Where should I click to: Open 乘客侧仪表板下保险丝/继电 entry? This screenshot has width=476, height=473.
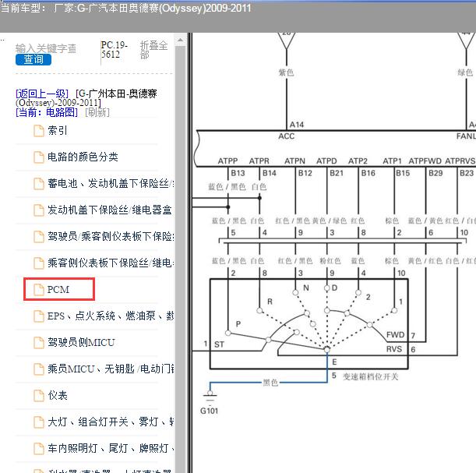coord(111,263)
